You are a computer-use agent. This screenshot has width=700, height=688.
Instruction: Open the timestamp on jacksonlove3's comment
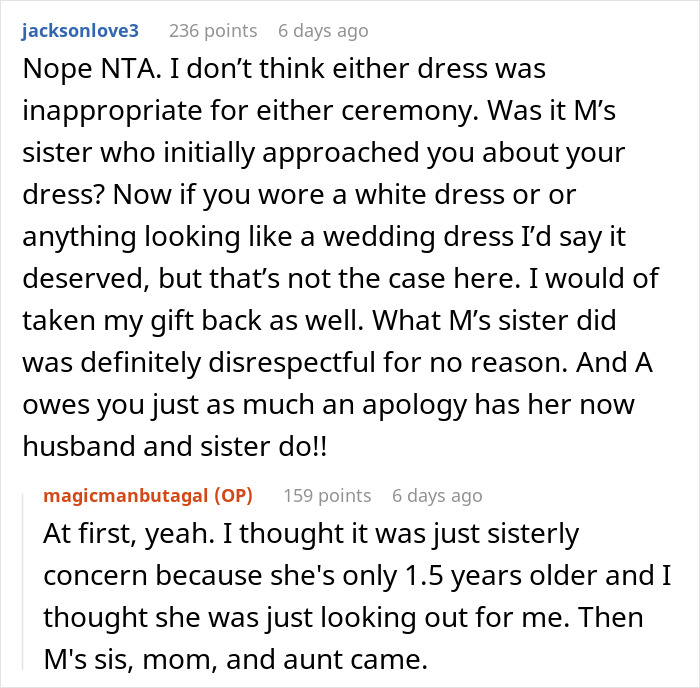(x=323, y=31)
